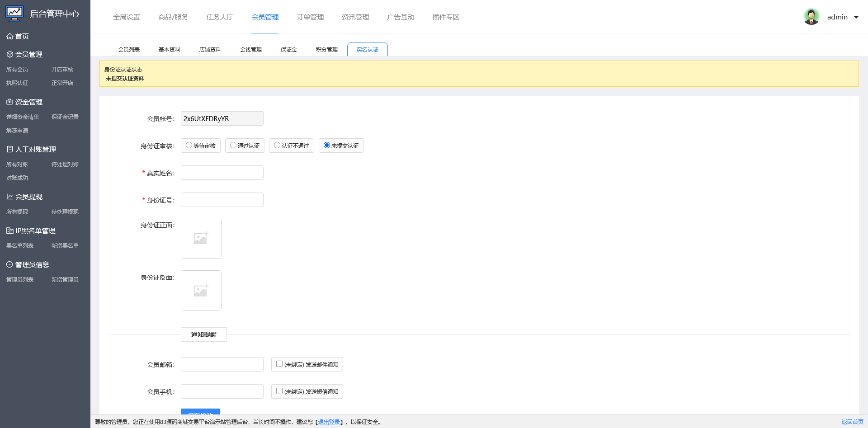Screen dimensions: 868x428
Task: Select the 通过认证 radio option
Action: coord(233,145)
